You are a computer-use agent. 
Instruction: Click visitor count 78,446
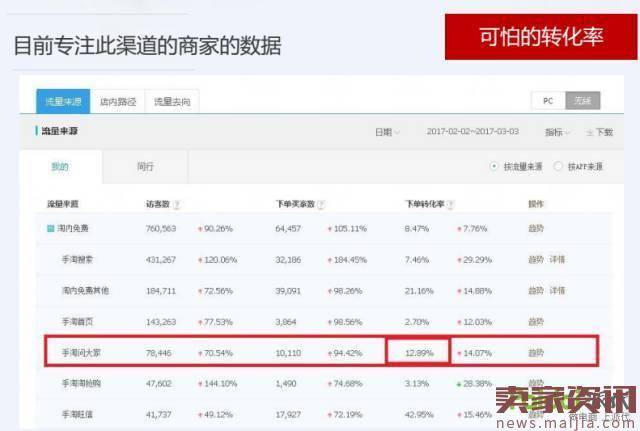point(158,353)
